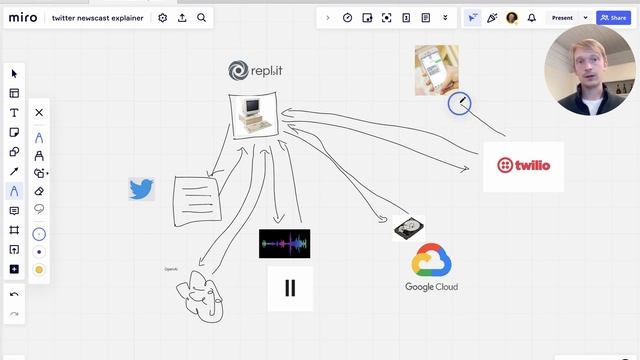640x360 pixels.
Task: Open the numbered card icon in top bar
Action: 406,18
